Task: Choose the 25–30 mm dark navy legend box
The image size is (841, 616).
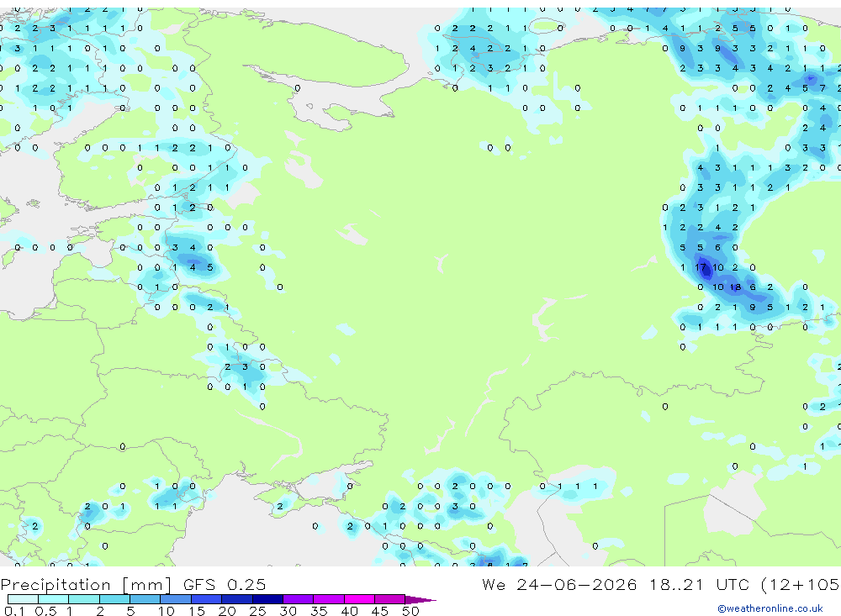Action: [x=267, y=599]
